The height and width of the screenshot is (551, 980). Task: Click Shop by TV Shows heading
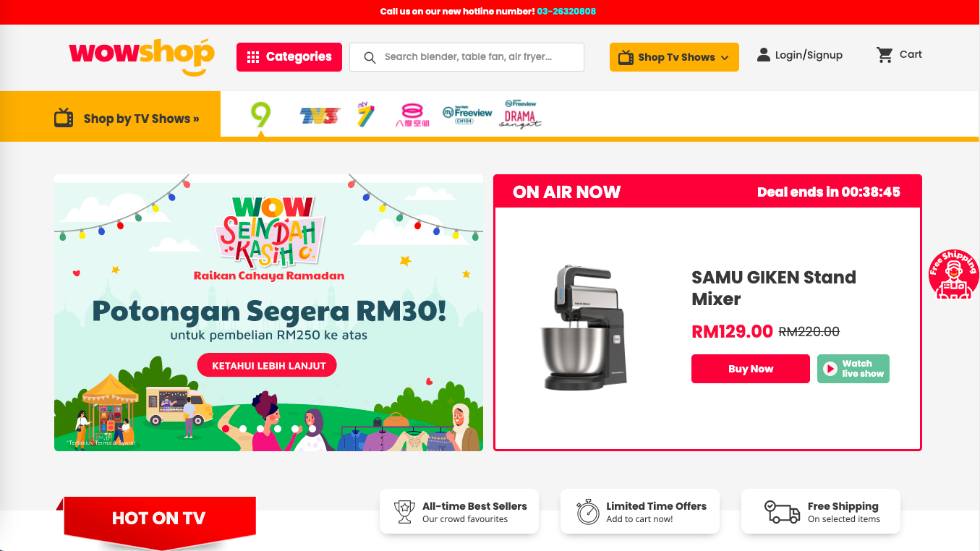(x=141, y=119)
